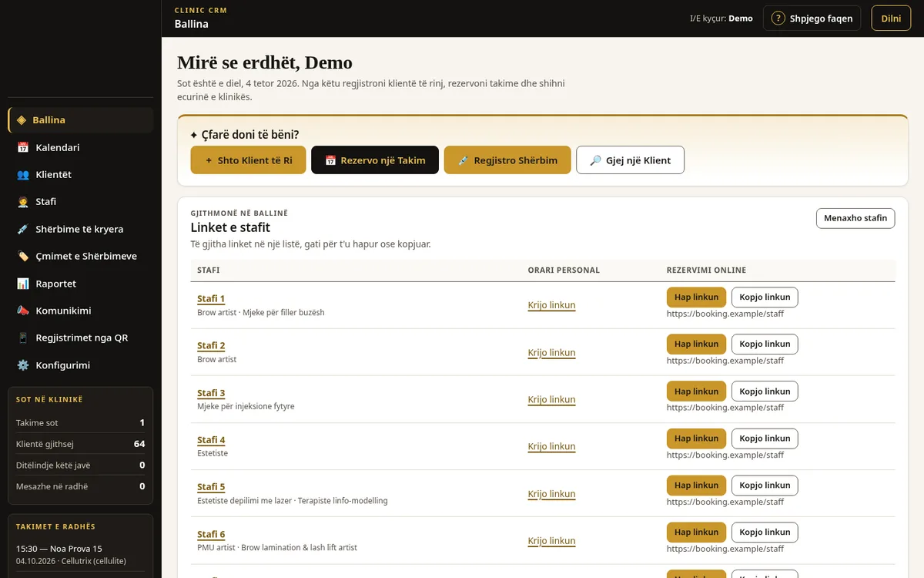924x578 pixels.
Task: Click the plus icon on Shto Klient të Ri
Action: coord(209,160)
